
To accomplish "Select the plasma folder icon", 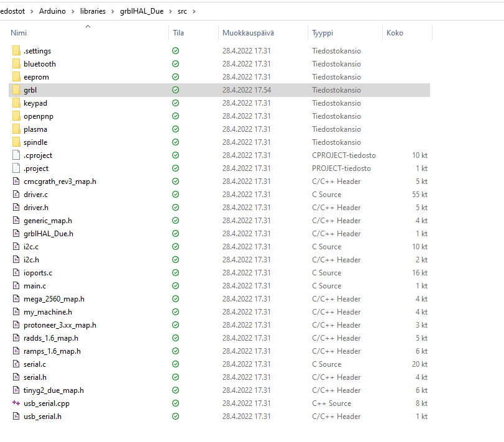I will (16, 129).
